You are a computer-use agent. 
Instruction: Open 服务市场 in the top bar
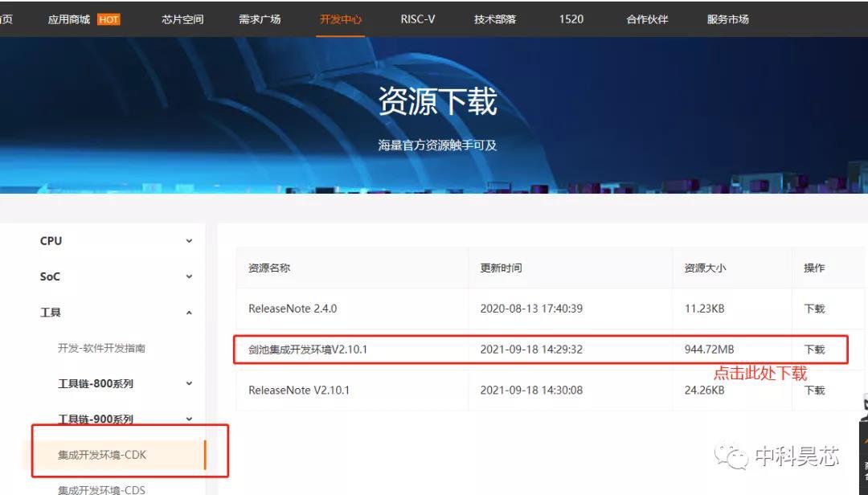[x=728, y=19]
